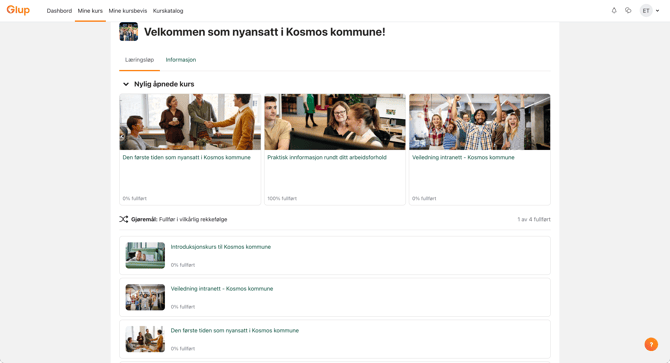The width and height of the screenshot is (670, 363).
Task: Click the Den første tiden list row thumbnail
Action: pos(145,339)
